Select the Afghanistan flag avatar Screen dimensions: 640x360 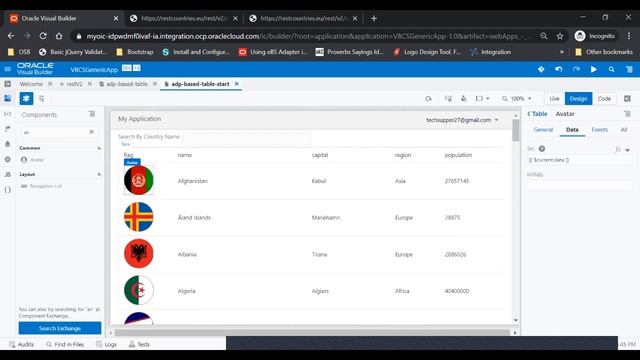[x=139, y=180]
